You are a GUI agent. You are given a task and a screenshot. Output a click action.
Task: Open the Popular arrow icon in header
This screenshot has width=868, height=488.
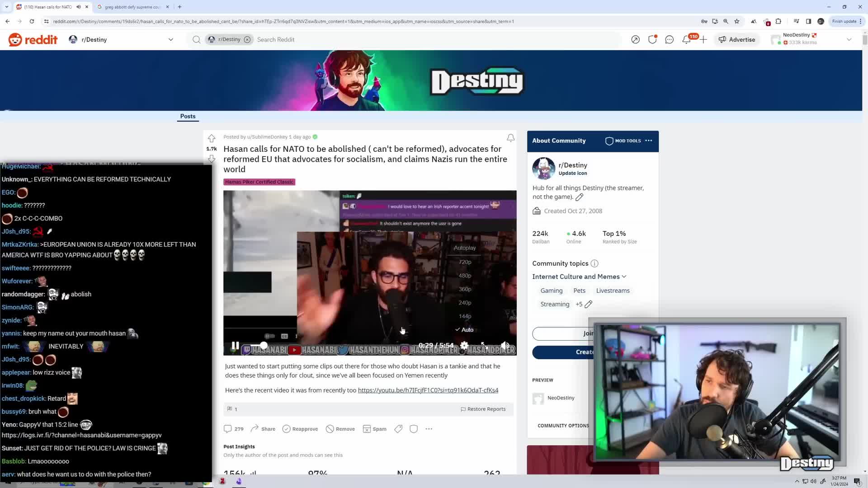tap(635, 40)
